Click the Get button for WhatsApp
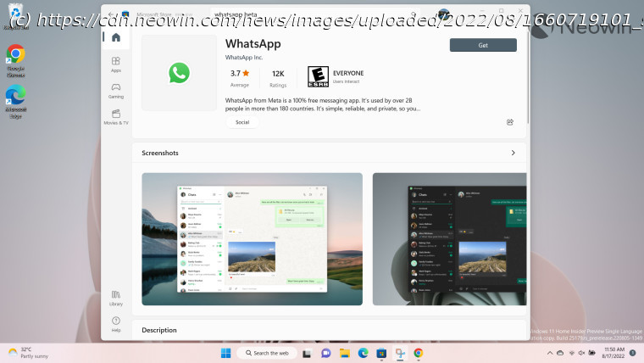The width and height of the screenshot is (644, 363). pyautogui.click(x=483, y=45)
